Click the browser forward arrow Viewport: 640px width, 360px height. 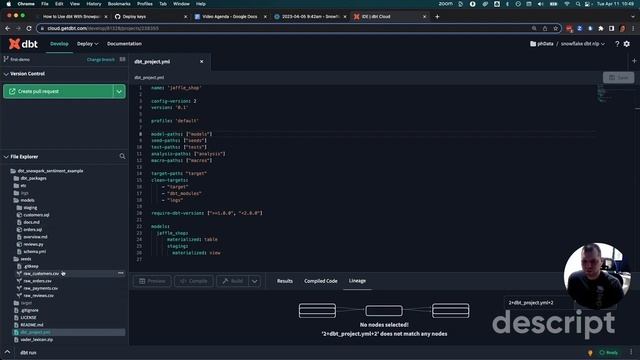pos(18,28)
